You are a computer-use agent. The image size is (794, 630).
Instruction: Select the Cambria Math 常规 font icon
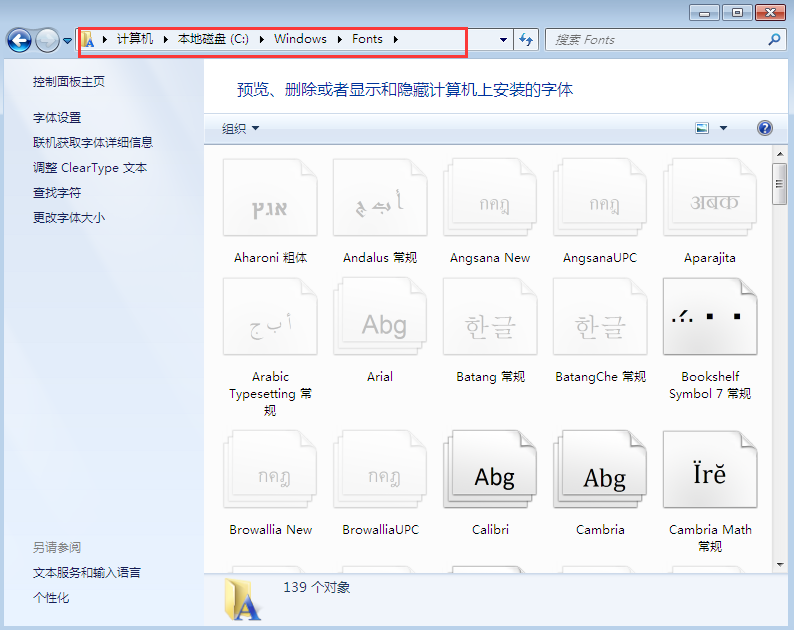tap(710, 469)
